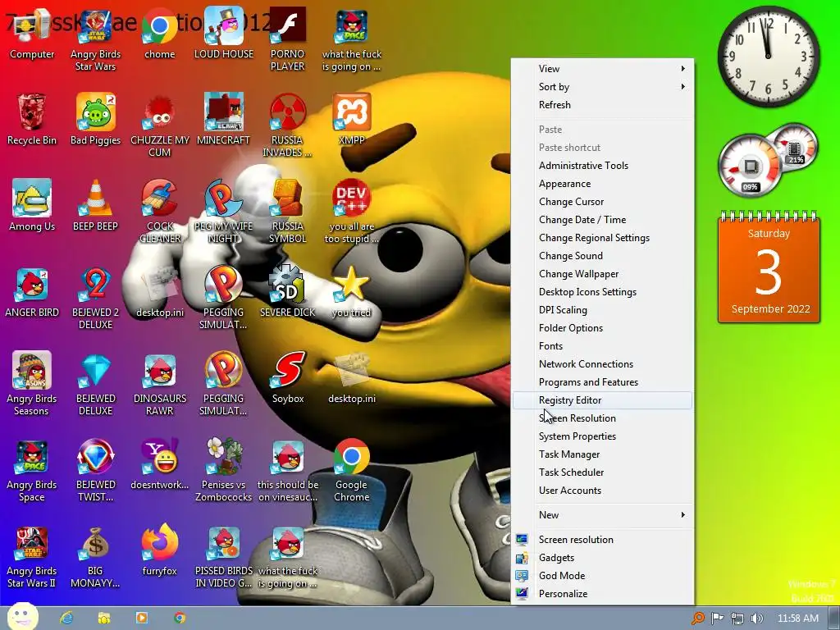840x630 pixels.
Task: Click the Among Us desktop shortcut
Action: click(x=32, y=206)
